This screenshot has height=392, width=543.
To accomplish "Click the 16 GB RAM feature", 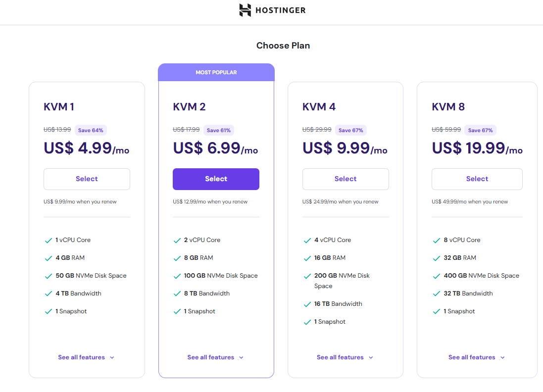I will [330, 258].
